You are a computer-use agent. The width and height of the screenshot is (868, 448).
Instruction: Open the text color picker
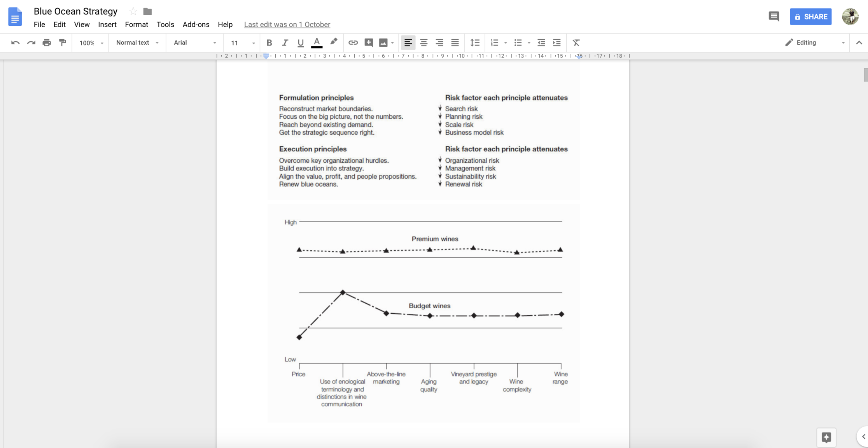click(317, 43)
